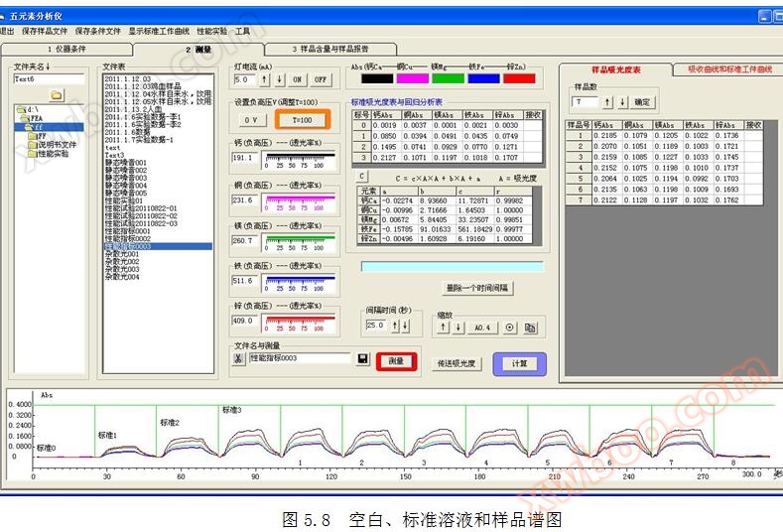Decrease the sample count (样品数) with down arrow
This screenshot has width=783, height=532.
click(623, 102)
